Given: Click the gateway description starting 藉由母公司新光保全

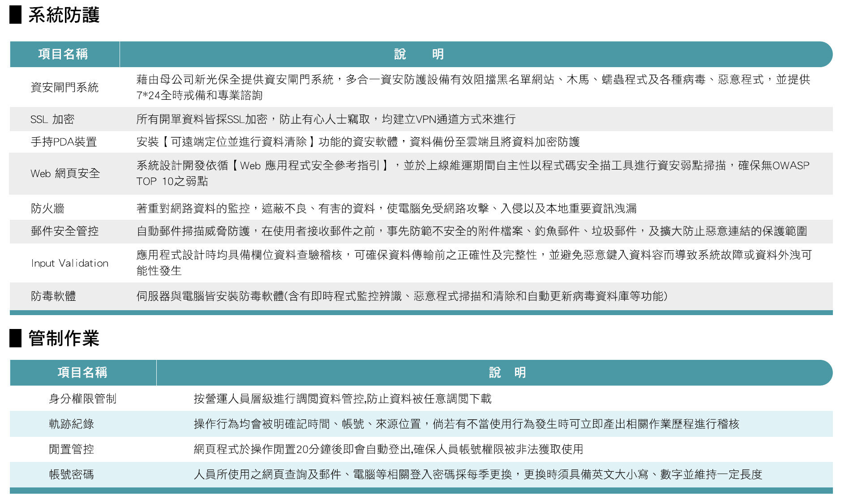Looking at the screenshot, I should [473, 87].
